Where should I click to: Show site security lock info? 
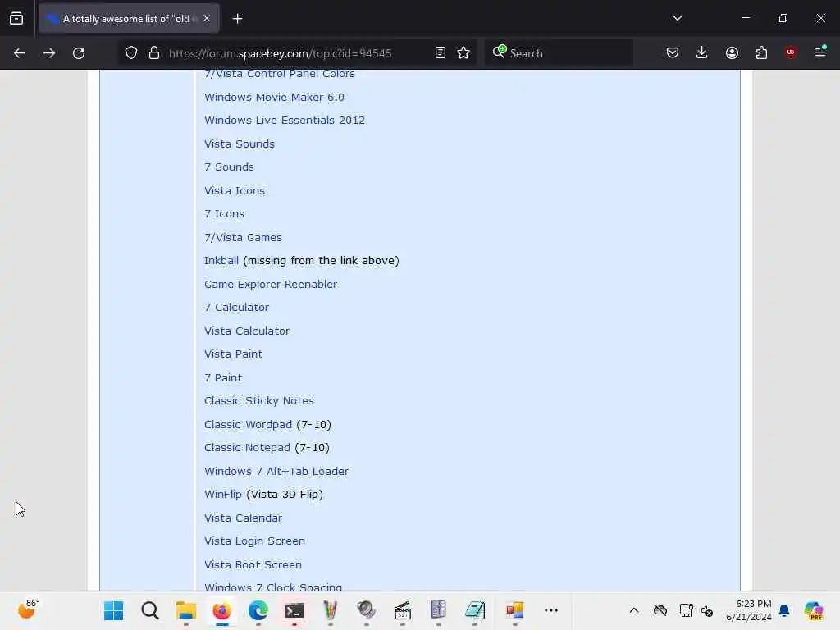coord(154,53)
